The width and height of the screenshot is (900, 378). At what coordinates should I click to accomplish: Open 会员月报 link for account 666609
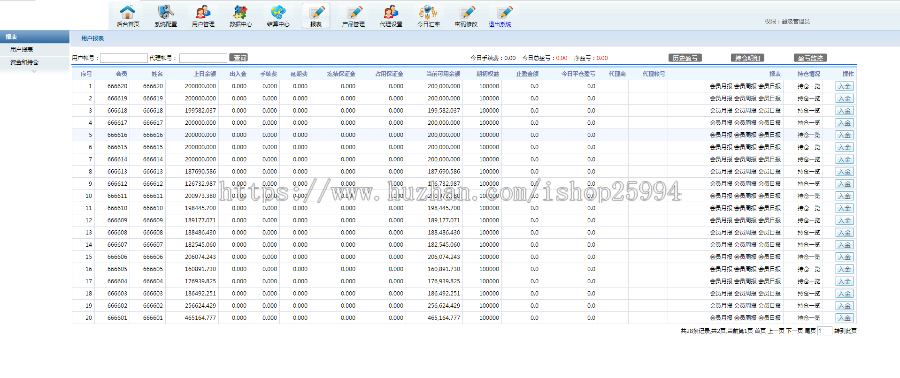click(x=721, y=220)
